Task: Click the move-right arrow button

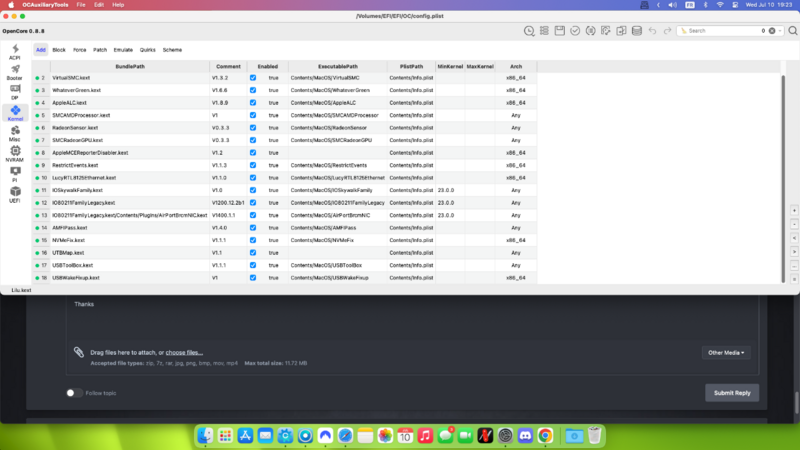Action: pyautogui.click(x=794, y=252)
